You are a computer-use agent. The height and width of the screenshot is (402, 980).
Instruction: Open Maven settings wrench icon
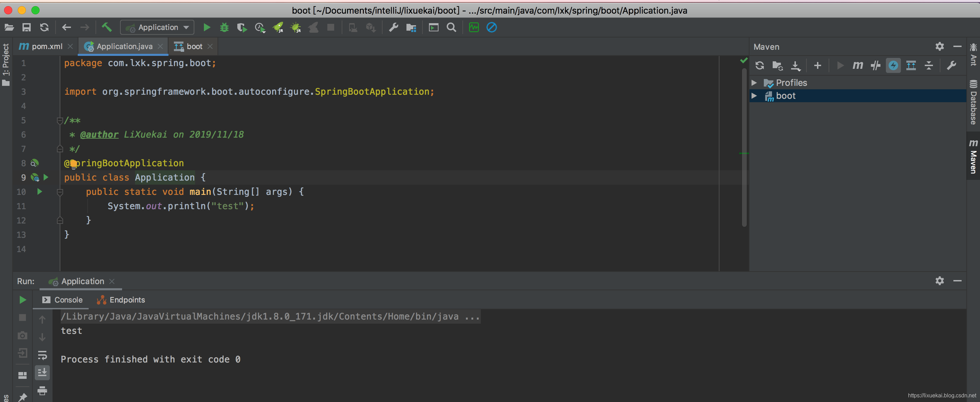tap(951, 65)
